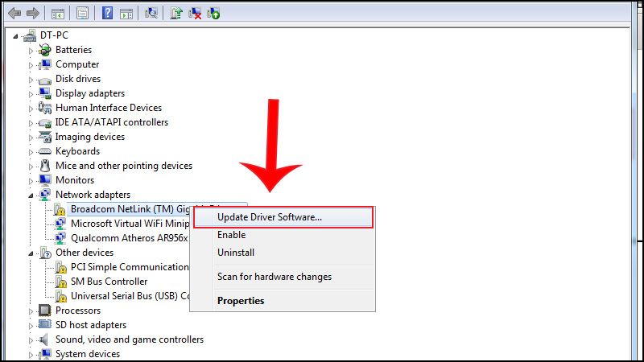Expand the Display adapters node
Viewport: 644px width, 362px height.
(x=32, y=93)
